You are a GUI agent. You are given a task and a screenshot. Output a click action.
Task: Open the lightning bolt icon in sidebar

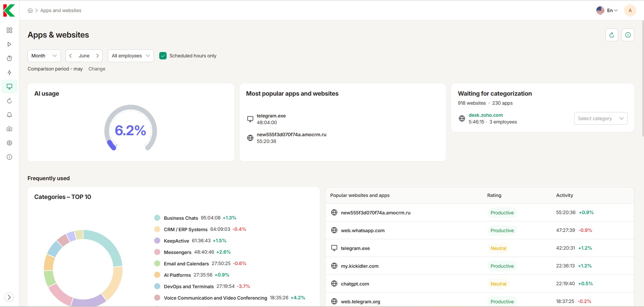[x=9, y=72]
